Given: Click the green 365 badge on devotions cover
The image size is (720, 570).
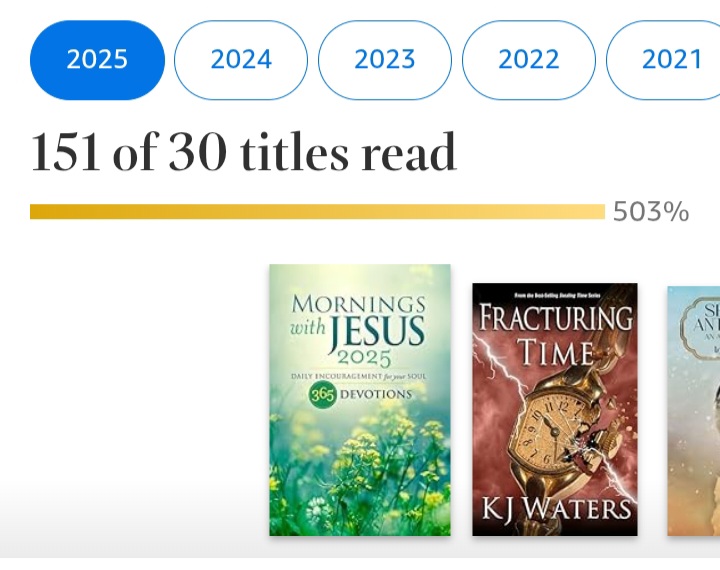Looking at the screenshot, I should coord(320,394).
